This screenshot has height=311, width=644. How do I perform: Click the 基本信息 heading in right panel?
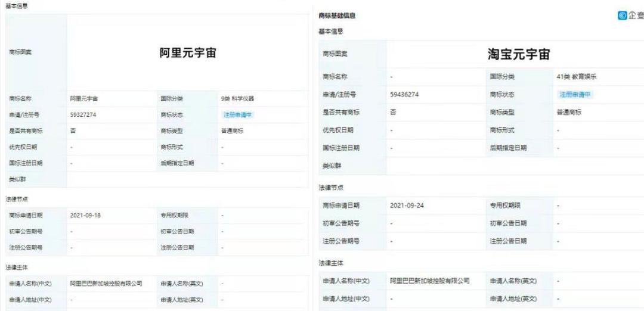pos(331,31)
